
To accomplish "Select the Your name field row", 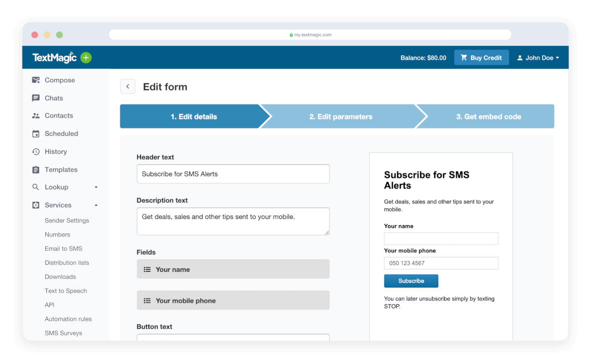I will [233, 269].
